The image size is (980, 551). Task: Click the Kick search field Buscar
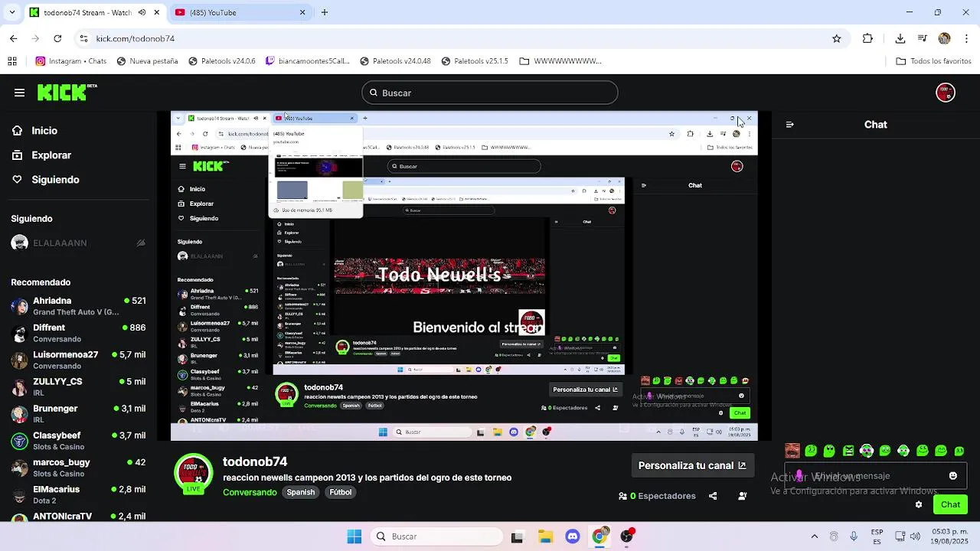click(489, 93)
